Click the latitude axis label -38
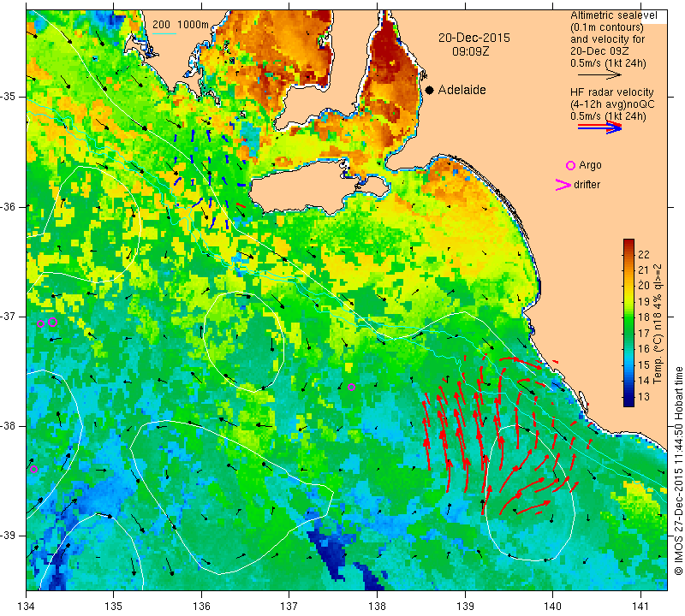The width and height of the screenshot is (685, 616). tap(8, 426)
